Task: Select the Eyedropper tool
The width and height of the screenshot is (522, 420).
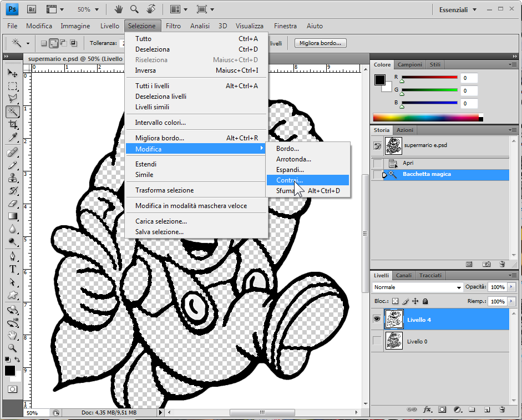Action: pyautogui.click(x=12, y=137)
